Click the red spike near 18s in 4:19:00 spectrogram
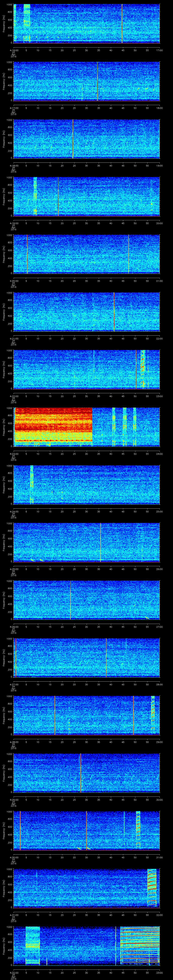The image size is (173, 980). [x=58, y=196]
